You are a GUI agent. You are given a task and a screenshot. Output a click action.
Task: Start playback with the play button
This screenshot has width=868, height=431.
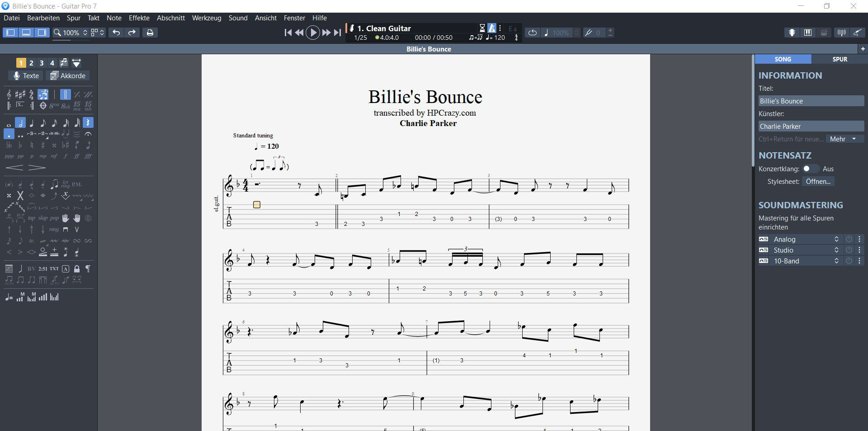313,33
